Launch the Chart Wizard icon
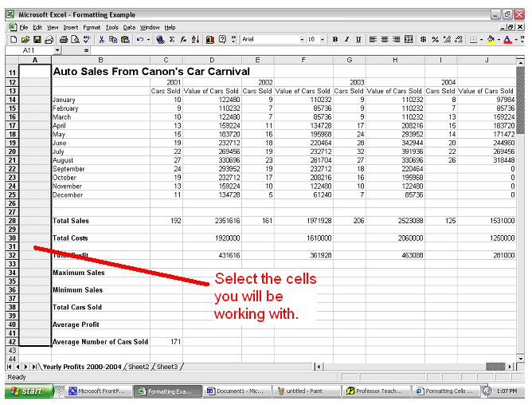Screen dimensions: 532x405 point(209,39)
